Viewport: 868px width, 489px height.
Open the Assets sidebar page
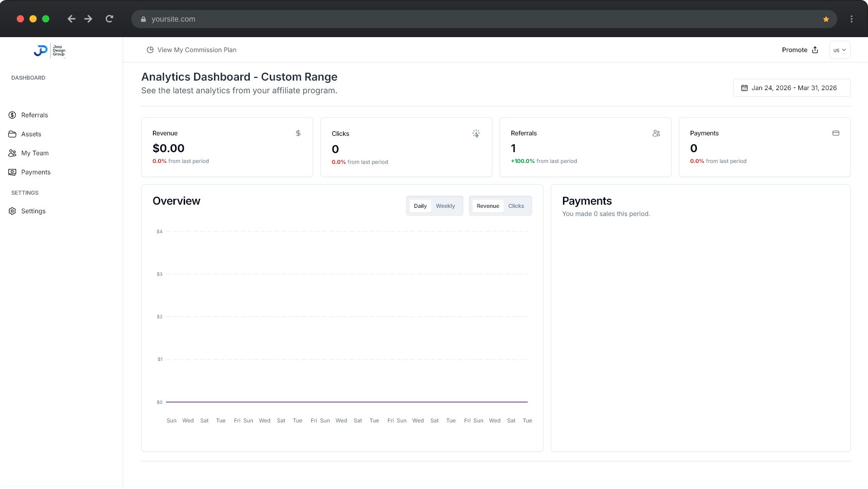[31, 134]
